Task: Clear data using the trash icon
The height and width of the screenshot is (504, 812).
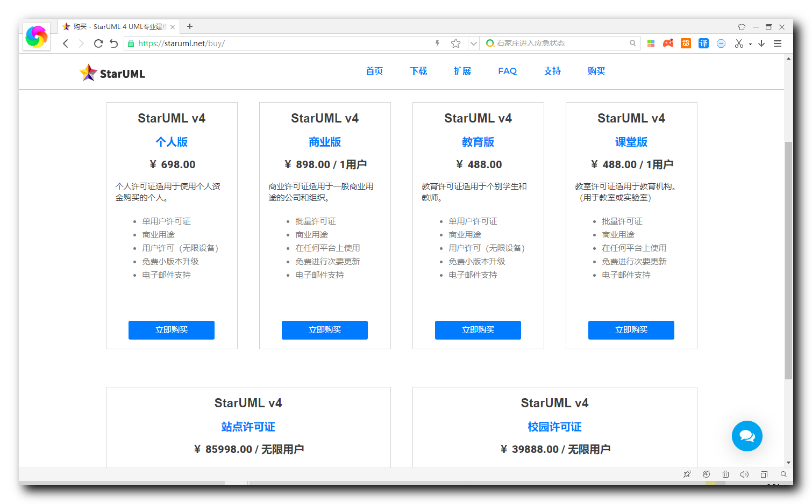Action: coord(726,474)
